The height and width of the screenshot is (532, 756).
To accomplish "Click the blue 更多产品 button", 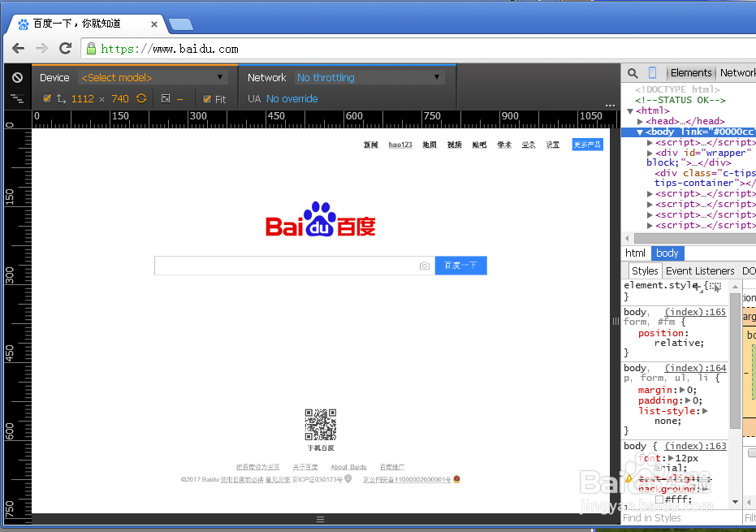I will tap(587, 145).
